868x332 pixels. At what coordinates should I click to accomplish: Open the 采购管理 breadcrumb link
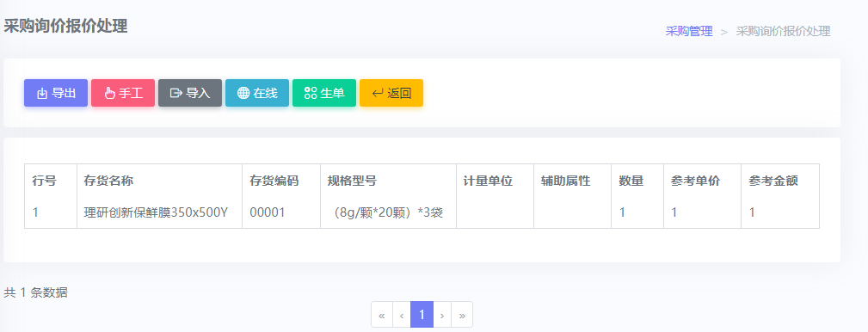tap(689, 32)
